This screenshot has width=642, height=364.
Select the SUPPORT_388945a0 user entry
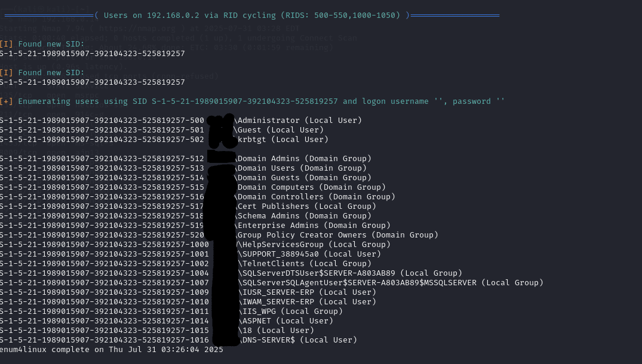pos(309,254)
